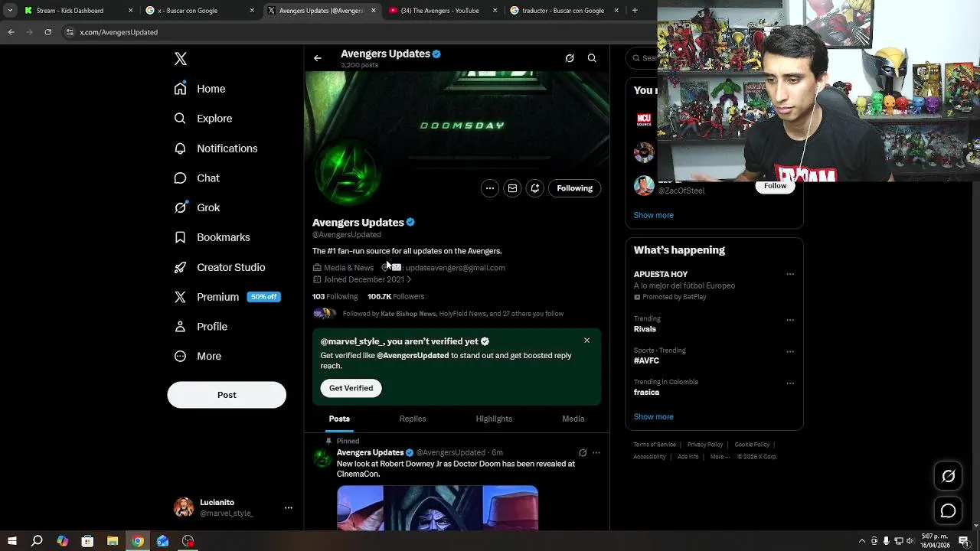Open Terms of Service link
Viewport: 980px width, 551px height.
tap(655, 445)
